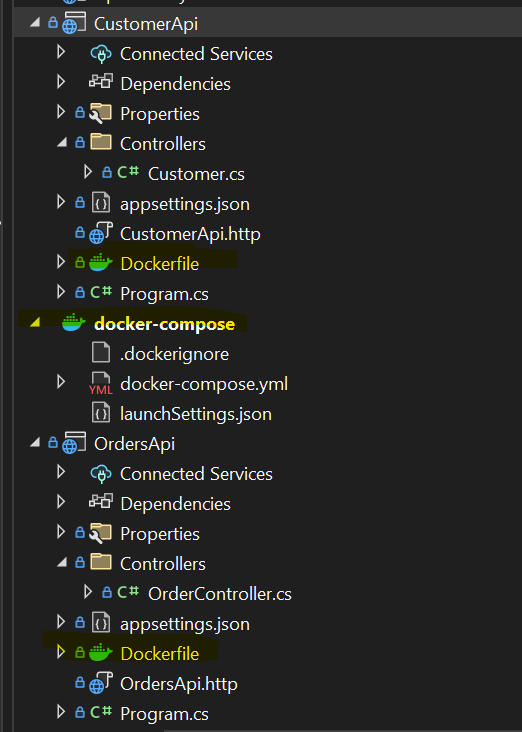Expand Customer.cs in the Controllers folder
Image resolution: width=522 pixels, height=732 pixels.
tap(88, 171)
